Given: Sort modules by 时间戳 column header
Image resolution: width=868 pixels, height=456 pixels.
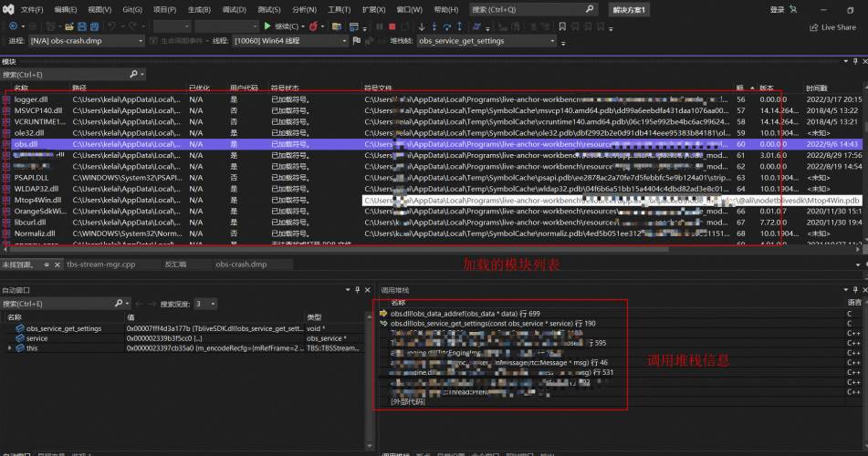Looking at the screenshot, I should tap(816, 88).
